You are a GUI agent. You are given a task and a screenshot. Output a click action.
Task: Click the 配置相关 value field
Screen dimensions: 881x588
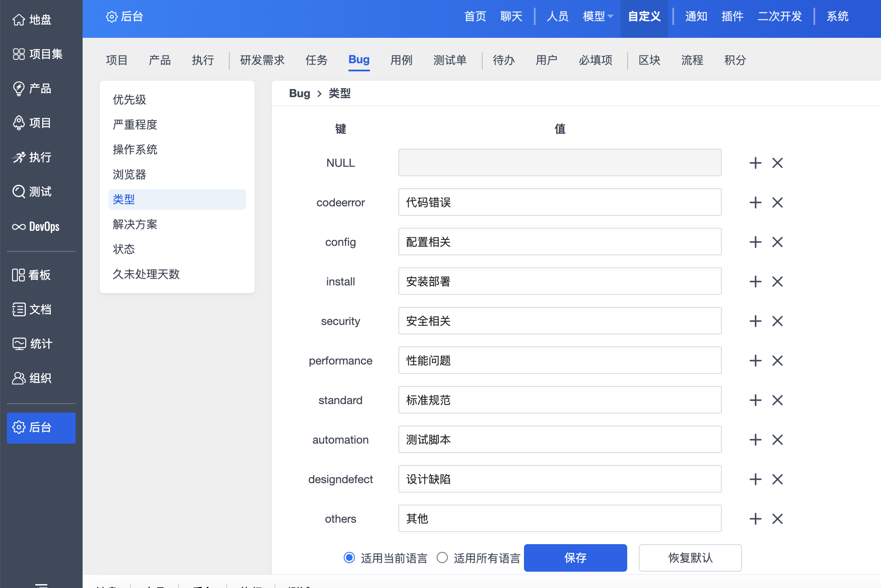(560, 242)
